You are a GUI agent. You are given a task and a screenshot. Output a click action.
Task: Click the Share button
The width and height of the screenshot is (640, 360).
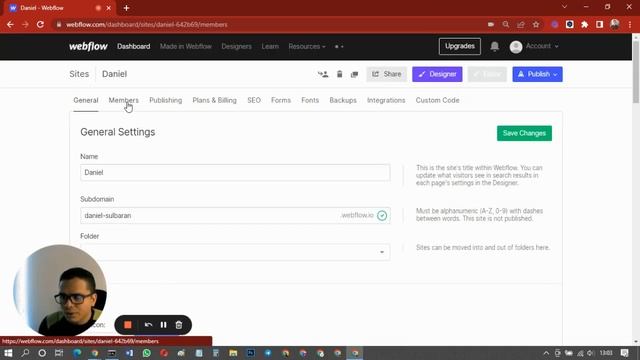(x=387, y=74)
